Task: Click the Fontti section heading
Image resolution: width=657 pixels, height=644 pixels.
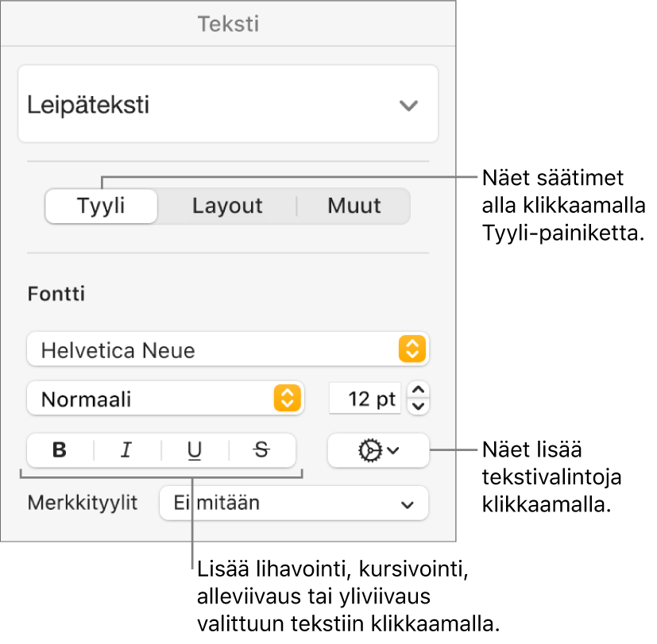Action: 56,294
